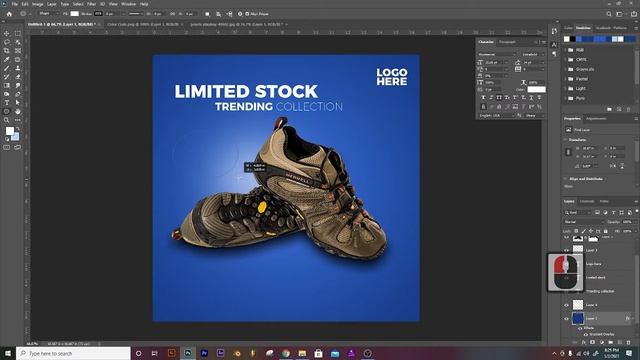The image size is (640, 360).
Task: Click the Windows search box
Action: coord(73,353)
